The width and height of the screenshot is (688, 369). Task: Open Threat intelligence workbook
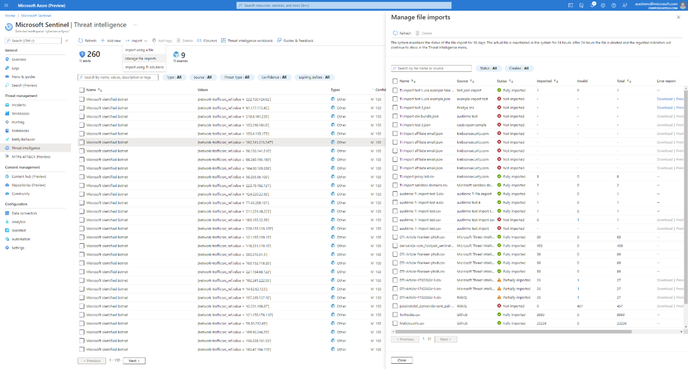pyautogui.click(x=247, y=40)
